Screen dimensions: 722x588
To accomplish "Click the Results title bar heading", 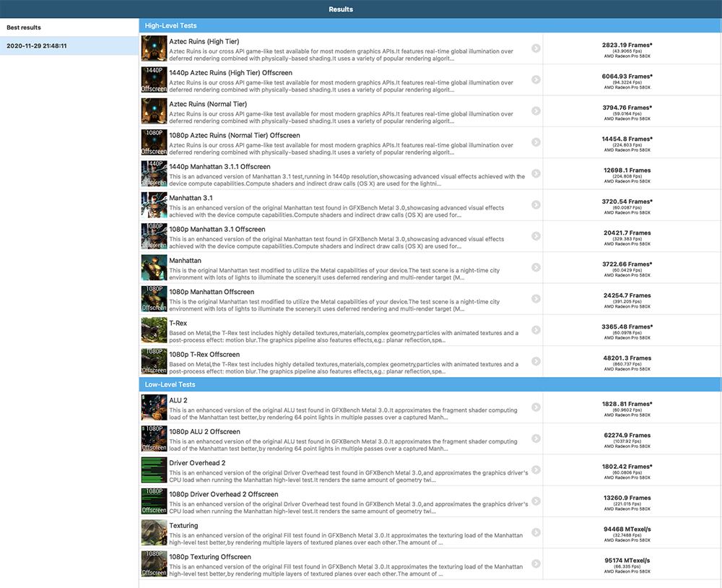I will 341,9.
